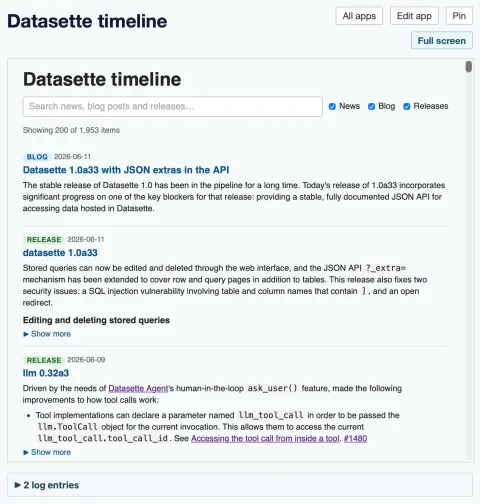This screenshot has width=480, height=504.
Task: Click the Edit app button
Action: (x=414, y=16)
